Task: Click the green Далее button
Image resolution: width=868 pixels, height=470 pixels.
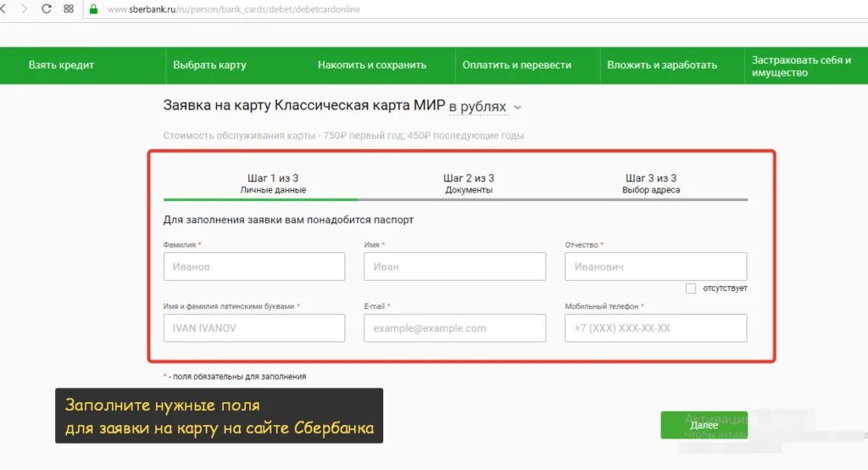Action: click(x=704, y=425)
